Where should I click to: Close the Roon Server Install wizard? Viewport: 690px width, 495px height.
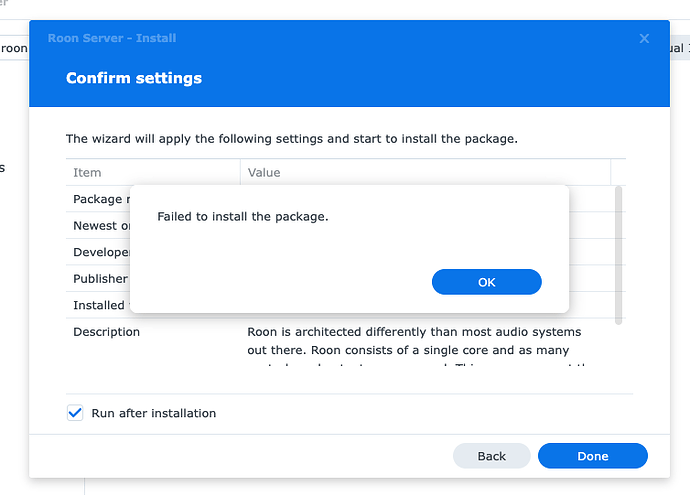[x=644, y=39]
